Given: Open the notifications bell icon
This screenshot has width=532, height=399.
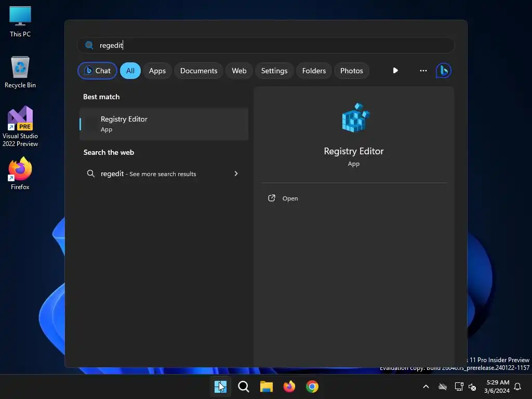Looking at the screenshot, I should click(x=517, y=387).
